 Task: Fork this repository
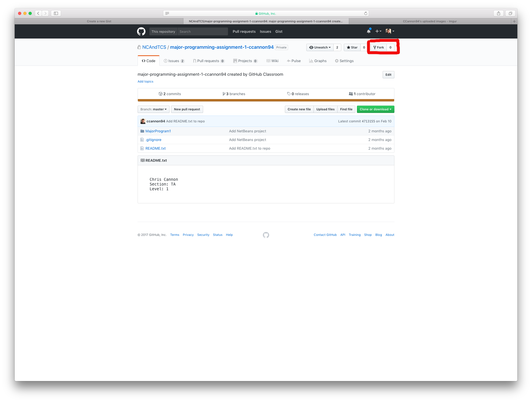(x=378, y=47)
